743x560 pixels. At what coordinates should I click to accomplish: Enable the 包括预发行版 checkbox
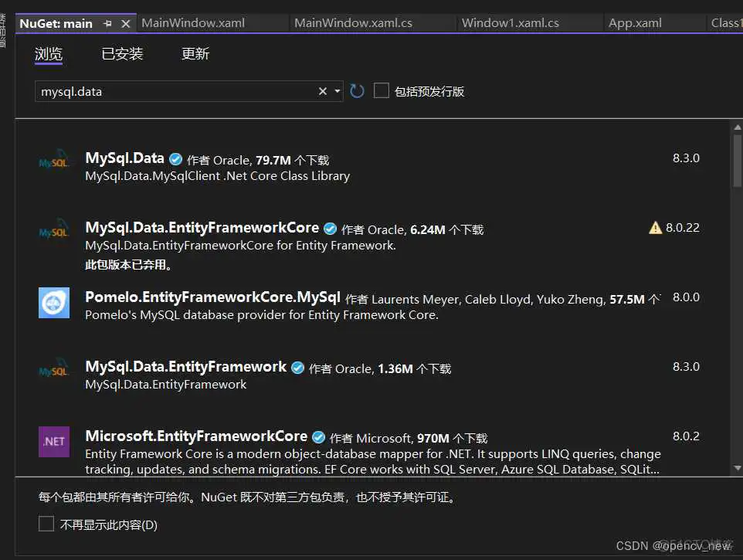(381, 90)
